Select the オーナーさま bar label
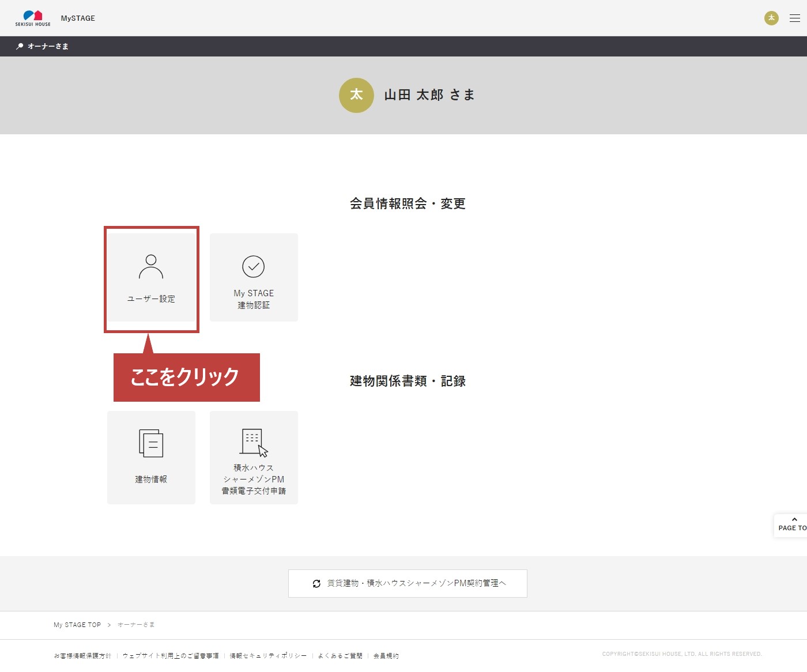 pyautogui.click(x=48, y=46)
